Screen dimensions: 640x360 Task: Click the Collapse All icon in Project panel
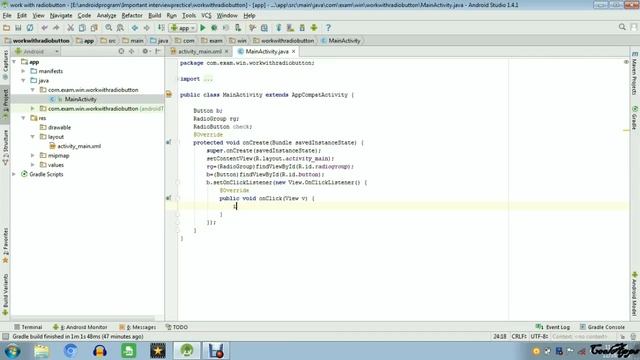pos(132,51)
